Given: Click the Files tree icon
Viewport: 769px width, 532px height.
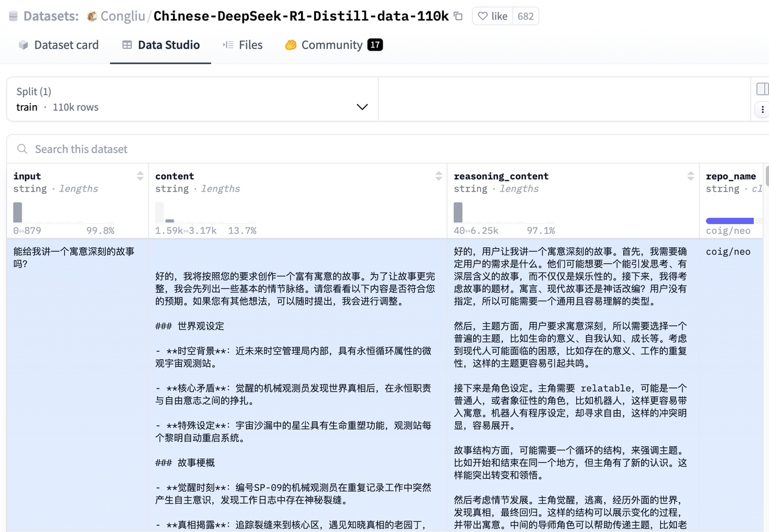Looking at the screenshot, I should [227, 44].
